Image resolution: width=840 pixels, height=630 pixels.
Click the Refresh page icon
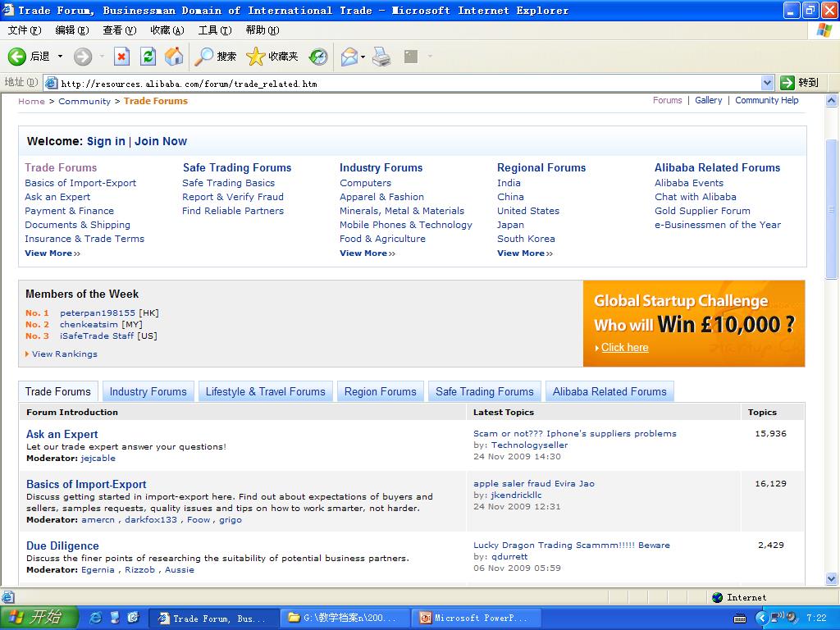tap(148, 57)
